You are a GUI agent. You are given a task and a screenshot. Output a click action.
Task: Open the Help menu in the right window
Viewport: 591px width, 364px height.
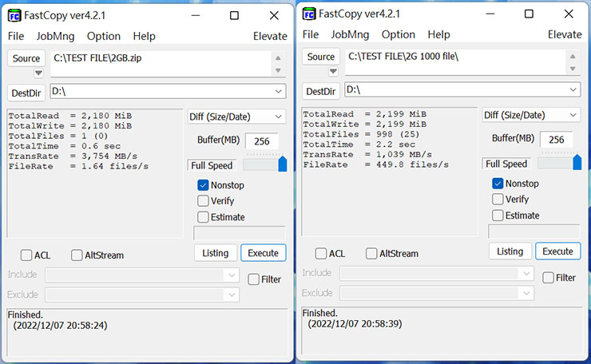click(x=438, y=34)
